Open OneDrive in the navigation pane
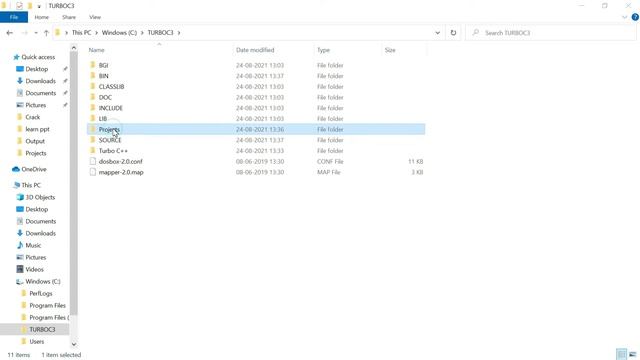640x360 pixels. 33,169
